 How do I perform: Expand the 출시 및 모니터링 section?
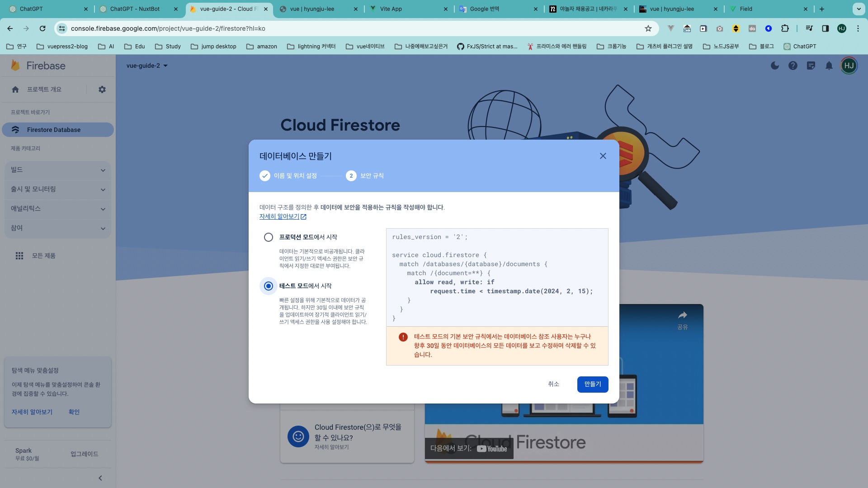57,189
